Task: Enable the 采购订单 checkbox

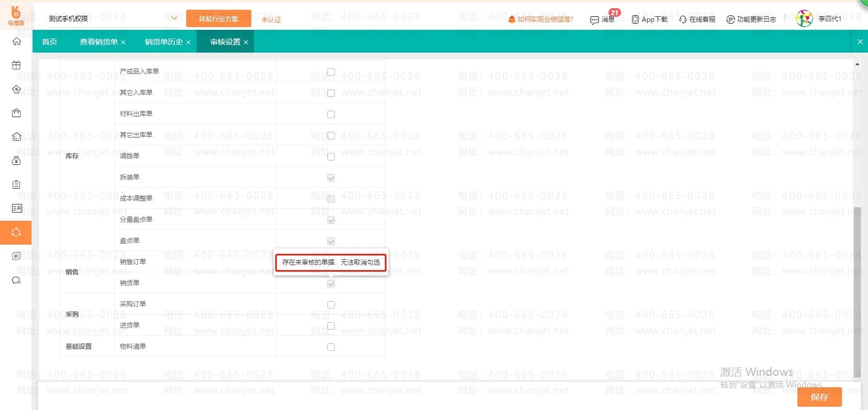Action: pyautogui.click(x=331, y=305)
